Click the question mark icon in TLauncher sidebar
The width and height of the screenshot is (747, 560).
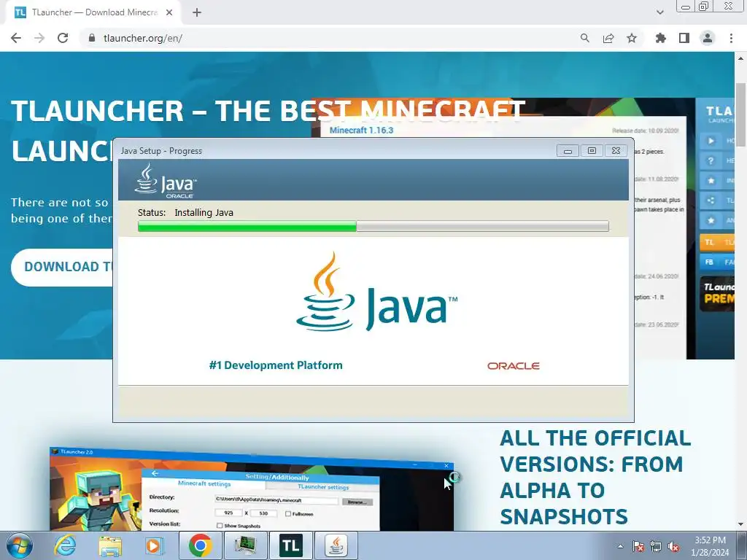pos(711,161)
